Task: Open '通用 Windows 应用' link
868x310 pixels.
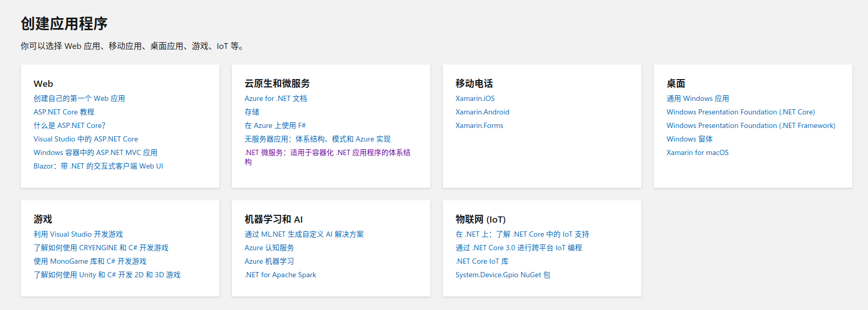Action: click(x=698, y=98)
